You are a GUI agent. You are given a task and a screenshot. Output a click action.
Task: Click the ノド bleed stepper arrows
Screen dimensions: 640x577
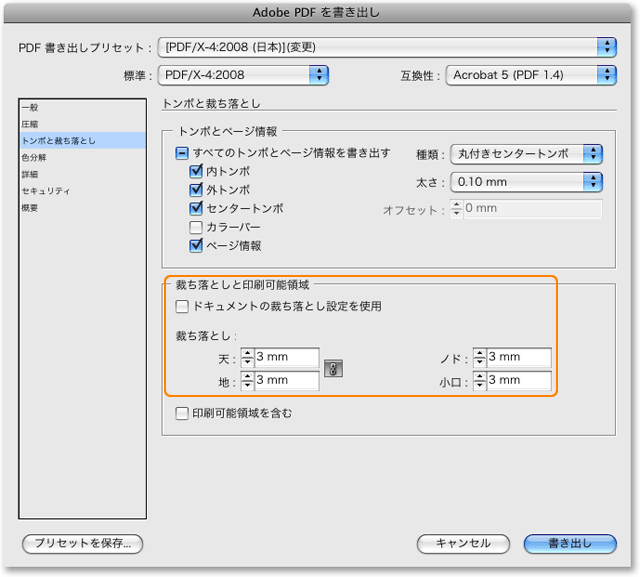pos(479,358)
